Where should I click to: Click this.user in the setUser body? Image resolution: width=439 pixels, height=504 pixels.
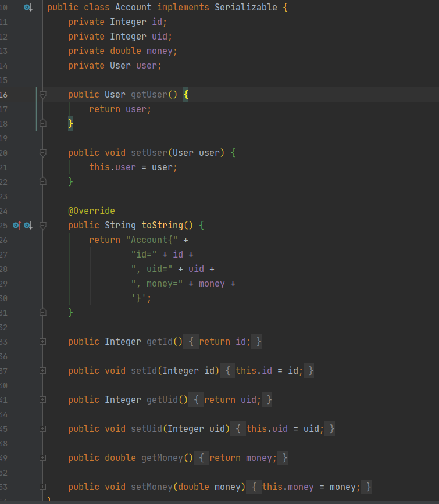[112, 167]
